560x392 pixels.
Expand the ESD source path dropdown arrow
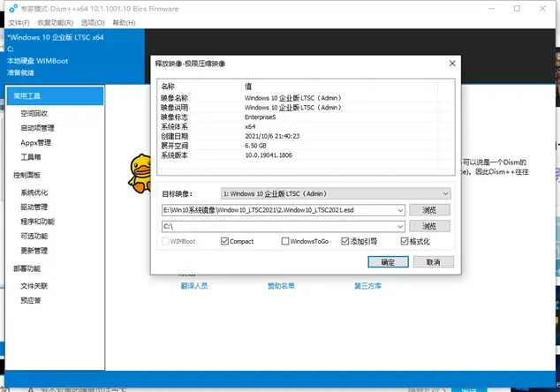(x=400, y=210)
